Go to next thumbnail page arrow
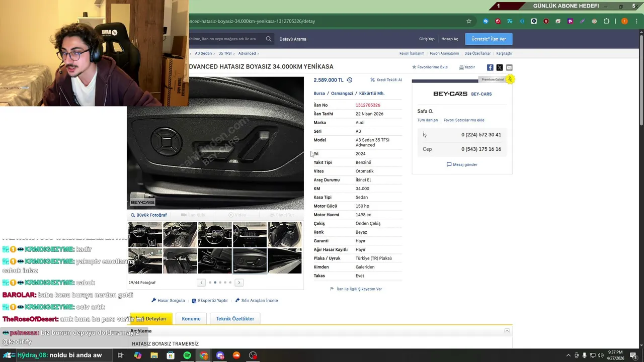 coord(239,283)
